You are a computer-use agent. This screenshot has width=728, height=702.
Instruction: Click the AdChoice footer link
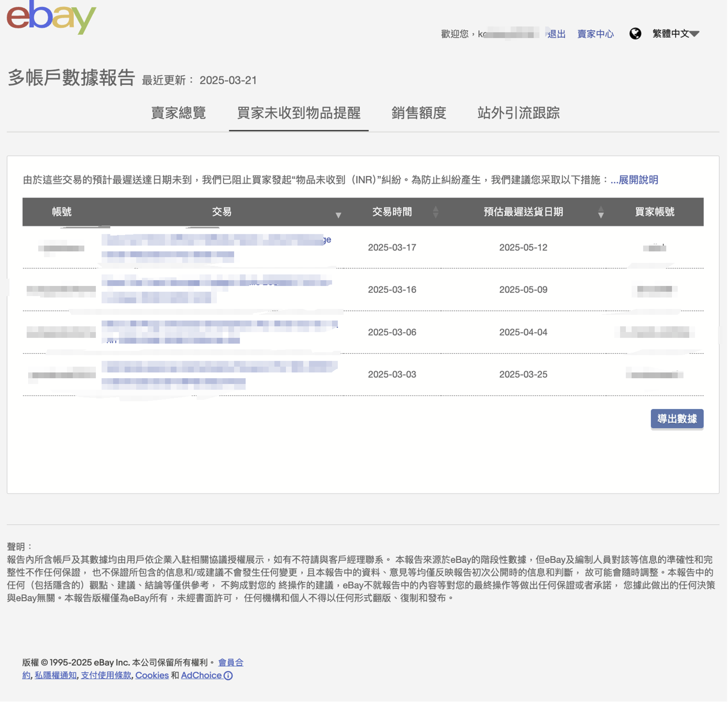point(201,676)
